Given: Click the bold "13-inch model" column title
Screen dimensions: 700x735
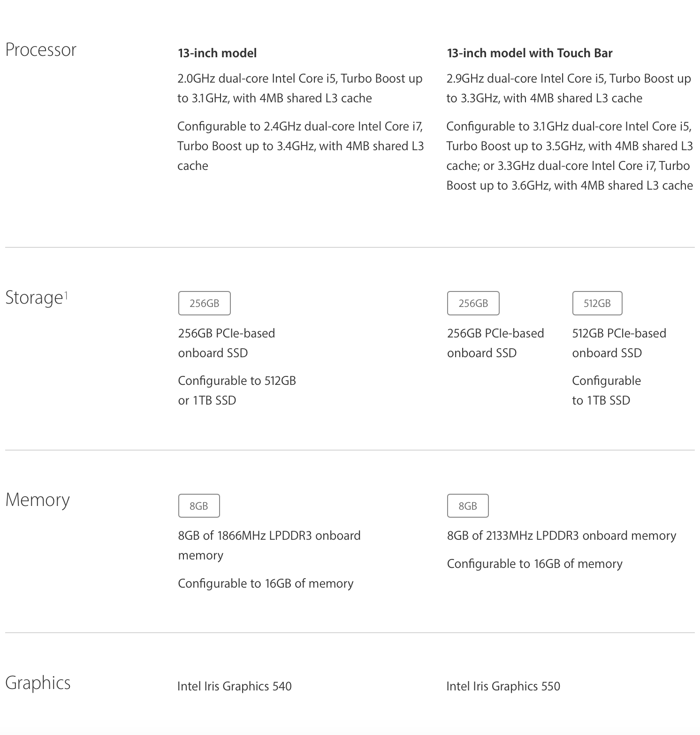Looking at the screenshot, I should point(217,53).
